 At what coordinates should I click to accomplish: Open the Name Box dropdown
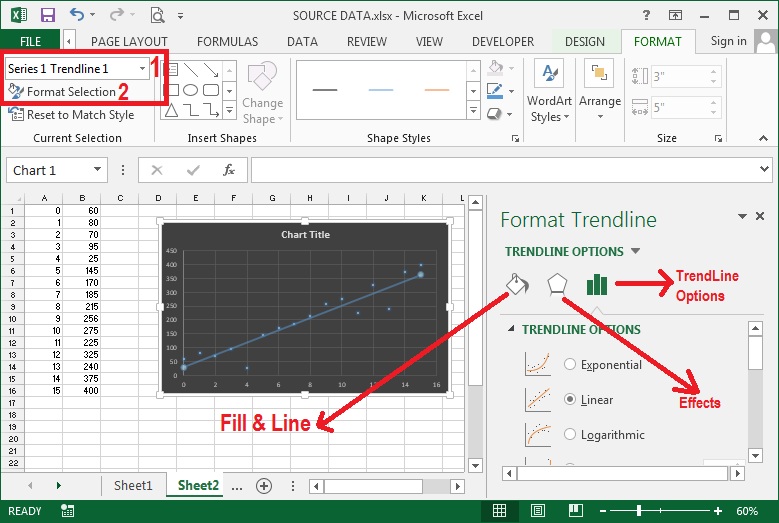(x=97, y=170)
